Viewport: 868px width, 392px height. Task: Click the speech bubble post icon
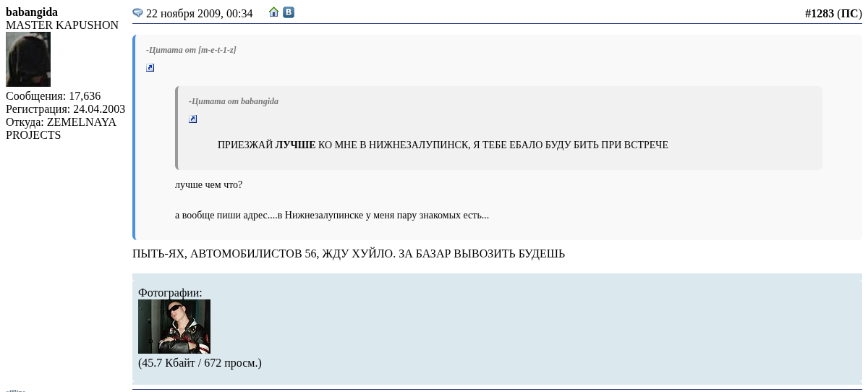137,13
